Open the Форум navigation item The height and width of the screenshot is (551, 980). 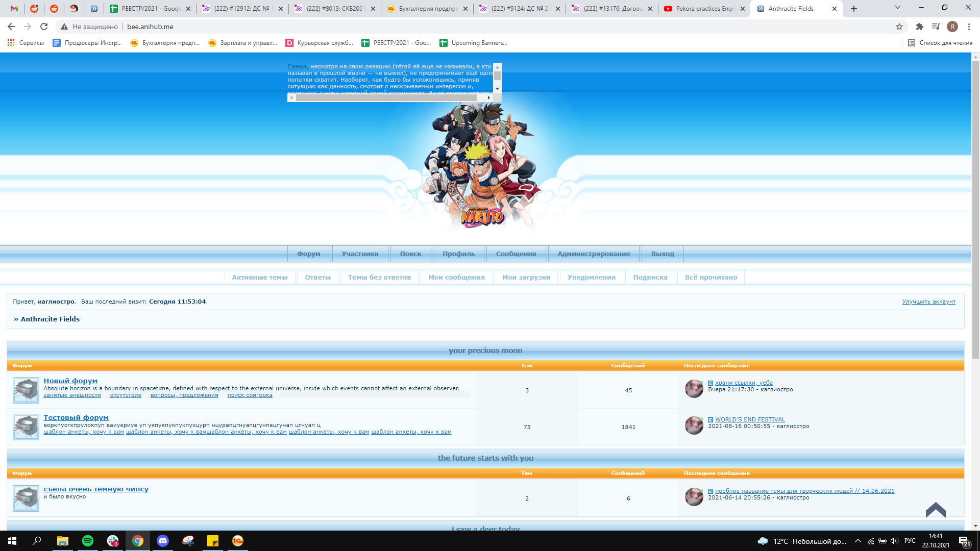tap(309, 254)
